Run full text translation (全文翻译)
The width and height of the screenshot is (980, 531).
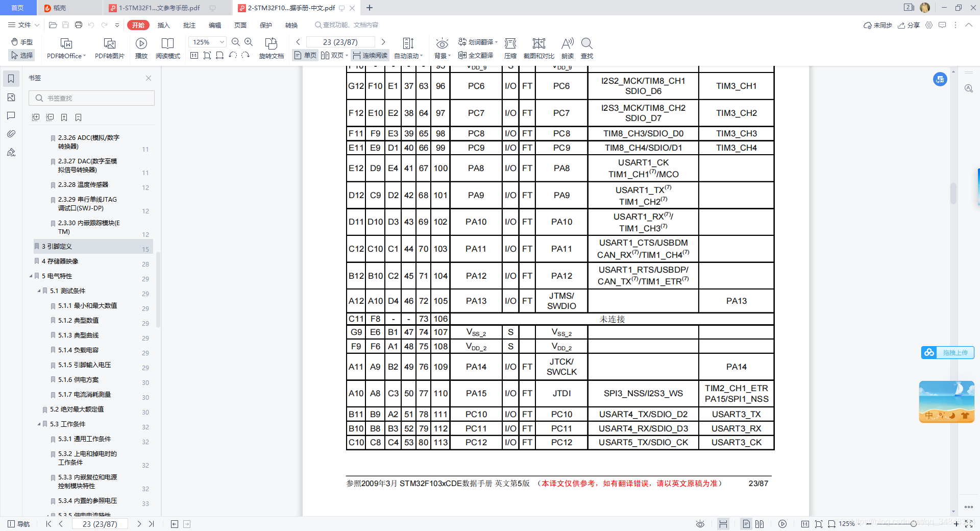click(476, 55)
